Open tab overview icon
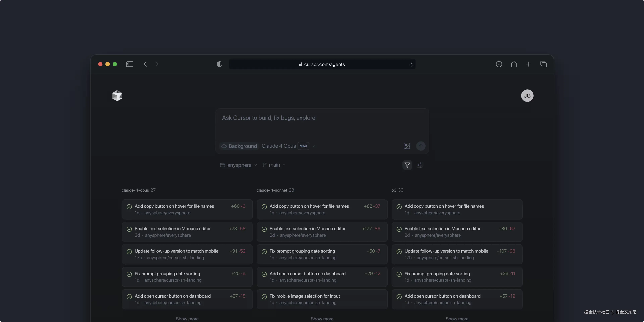The image size is (644, 322). 543,64
